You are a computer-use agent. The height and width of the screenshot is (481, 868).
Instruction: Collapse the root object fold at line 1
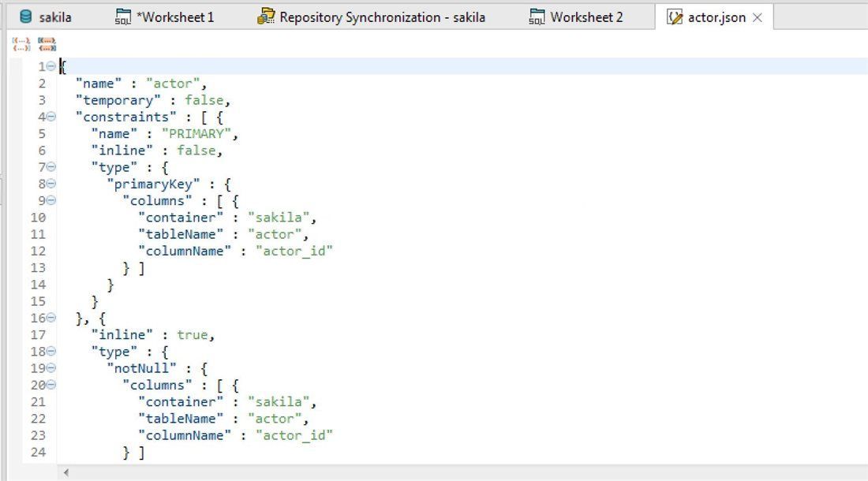pos(51,66)
